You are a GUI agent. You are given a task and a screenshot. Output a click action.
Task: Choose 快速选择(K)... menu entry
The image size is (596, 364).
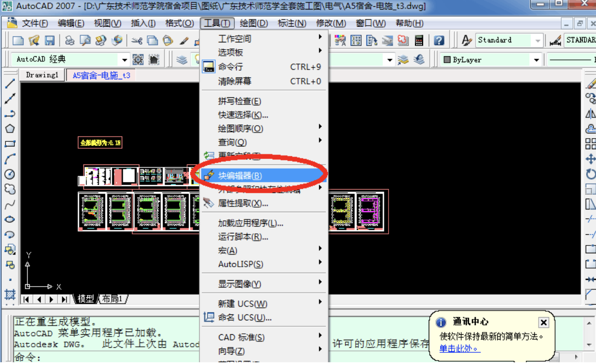point(264,115)
